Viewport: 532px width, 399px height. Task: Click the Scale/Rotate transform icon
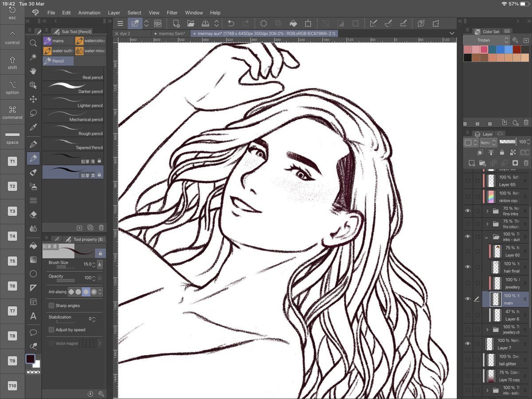point(308,23)
